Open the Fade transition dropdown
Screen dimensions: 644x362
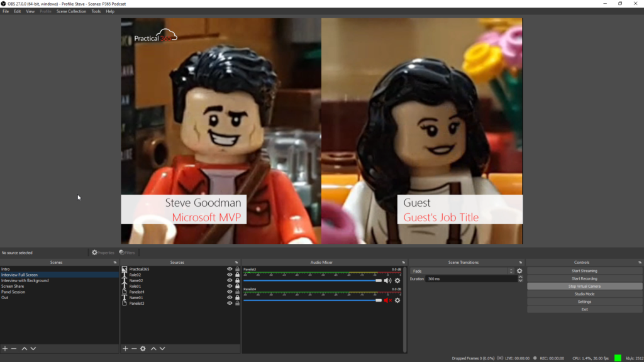pos(462,271)
